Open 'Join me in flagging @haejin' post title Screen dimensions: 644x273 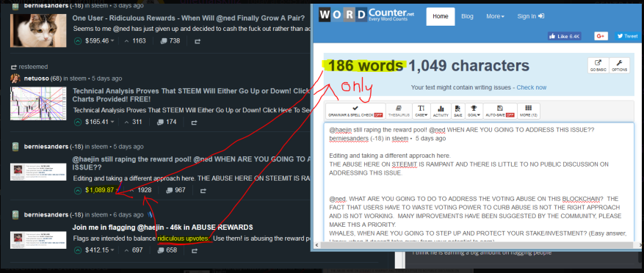162,227
